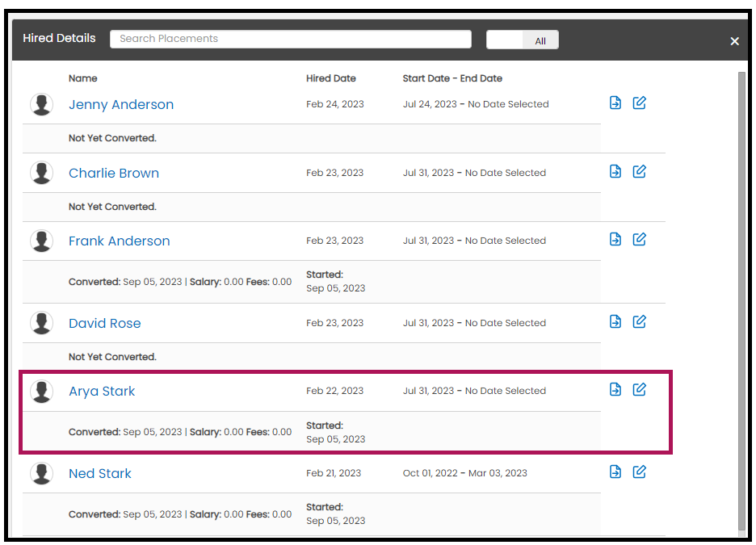Edit Arya Stark's placement record
This screenshot has height=545, width=756.
[640, 389]
